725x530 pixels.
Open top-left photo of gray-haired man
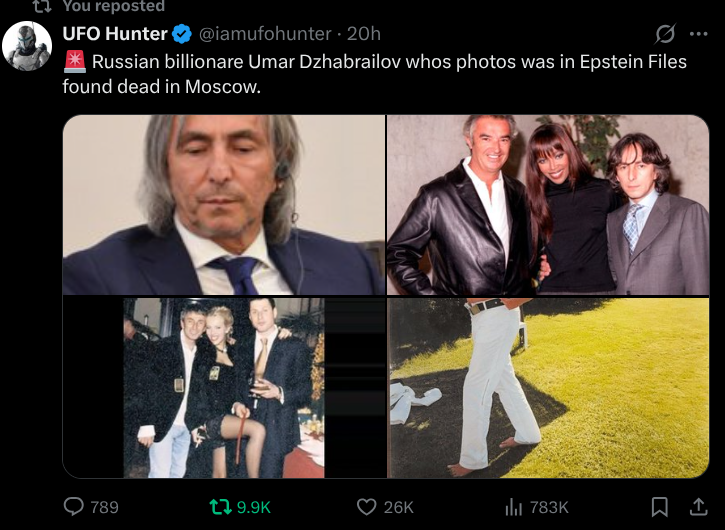[x=224, y=205]
